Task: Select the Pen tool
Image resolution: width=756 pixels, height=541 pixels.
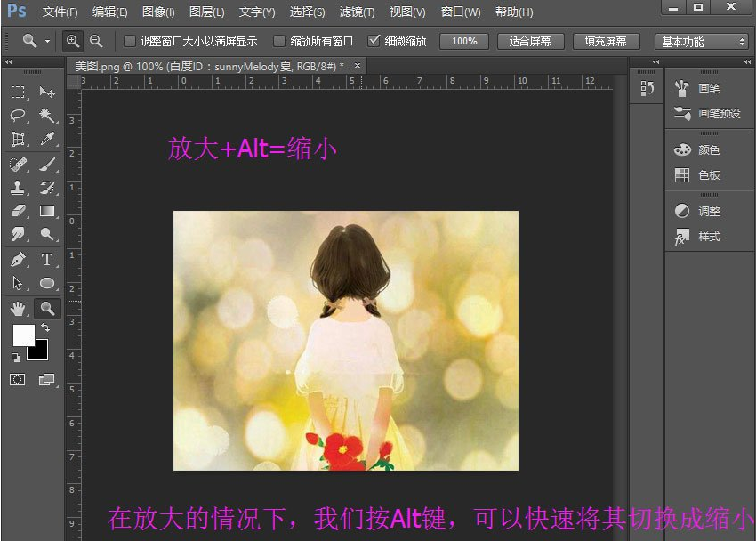Action: click(18, 260)
